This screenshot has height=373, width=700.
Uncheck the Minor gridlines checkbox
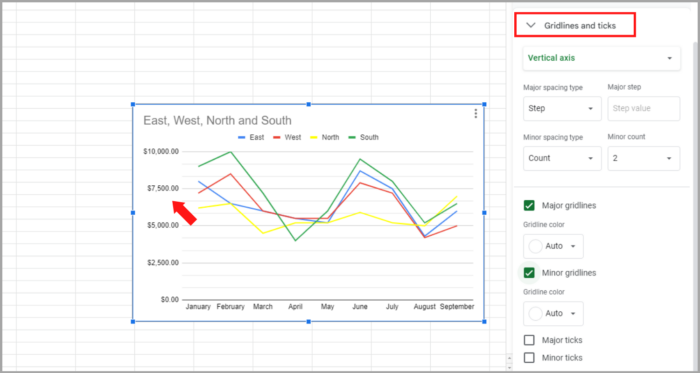[x=529, y=273]
